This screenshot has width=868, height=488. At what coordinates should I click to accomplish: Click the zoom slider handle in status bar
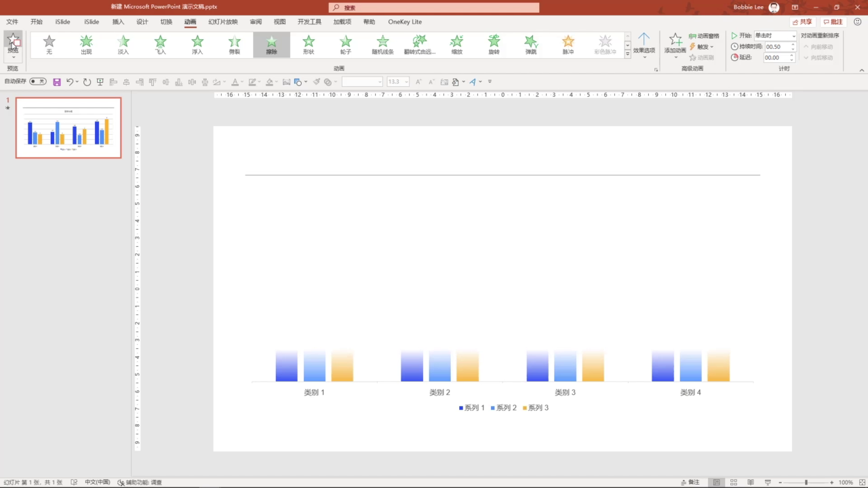[806, 482]
